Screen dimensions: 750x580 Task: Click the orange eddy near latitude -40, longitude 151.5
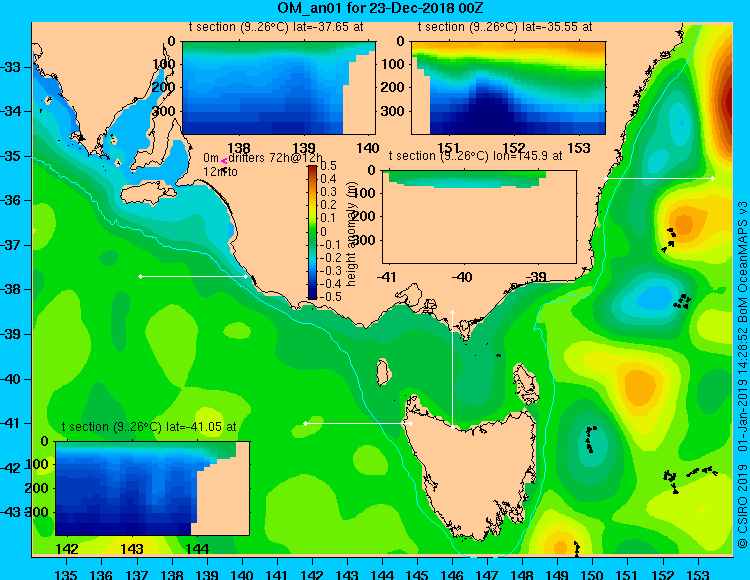(x=641, y=385)
